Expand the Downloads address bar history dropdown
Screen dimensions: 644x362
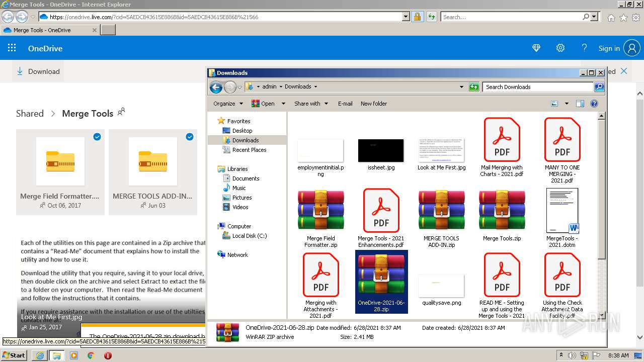pos(461,87)
